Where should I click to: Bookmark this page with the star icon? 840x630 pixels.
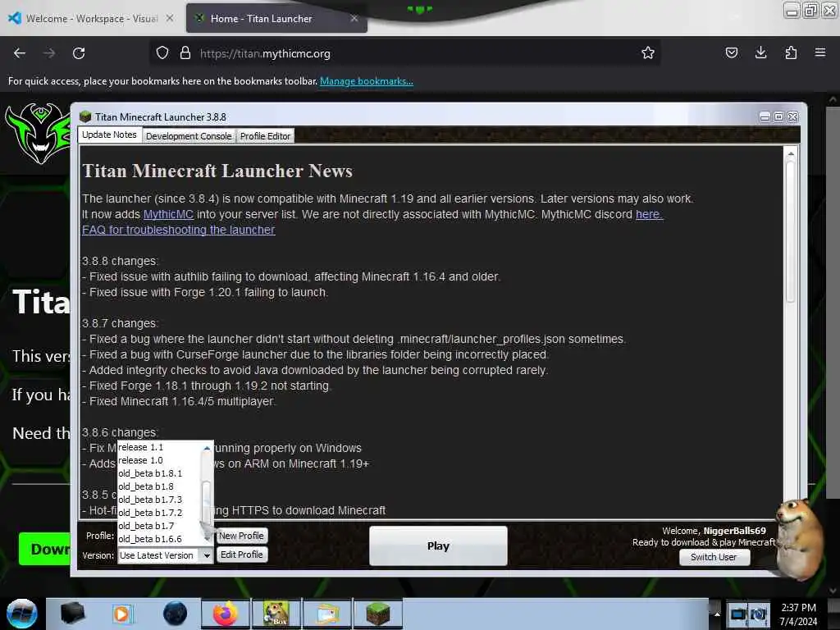(x=648, y=53)
